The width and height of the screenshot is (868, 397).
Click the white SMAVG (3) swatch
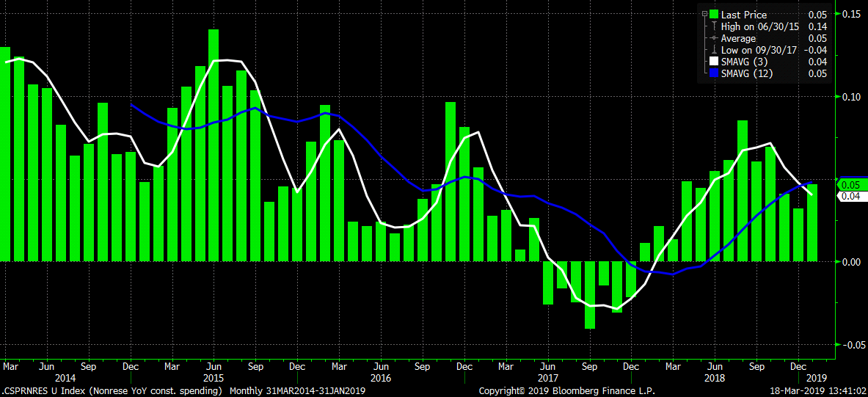pos(714,62)
